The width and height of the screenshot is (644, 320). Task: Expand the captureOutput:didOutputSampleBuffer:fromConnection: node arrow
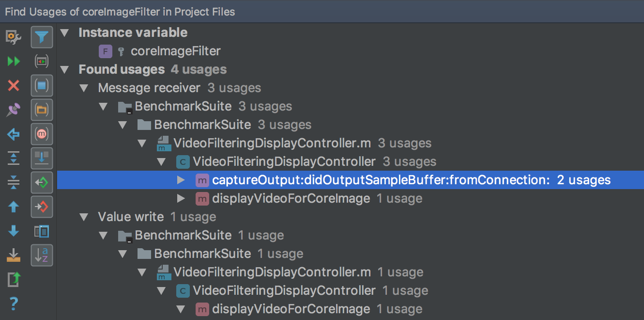pyautogui.click(x=181, y=180)
